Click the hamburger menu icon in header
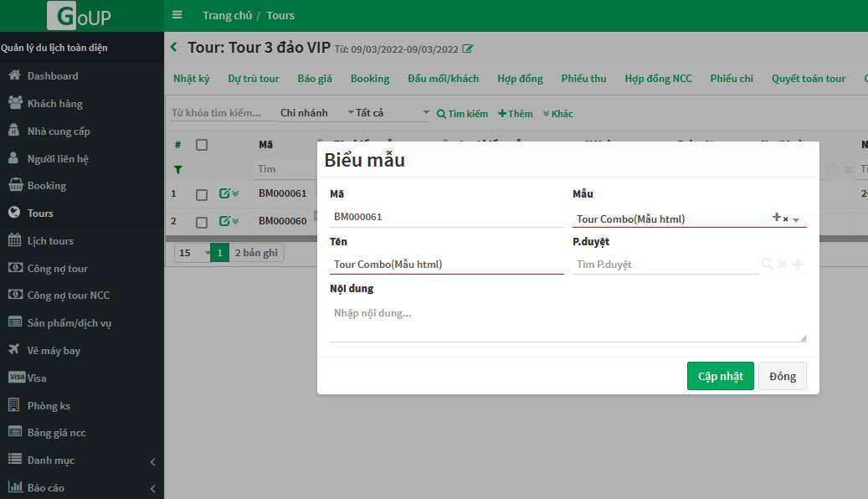Viewport: 868px width, 499px height. click(177, 15)
